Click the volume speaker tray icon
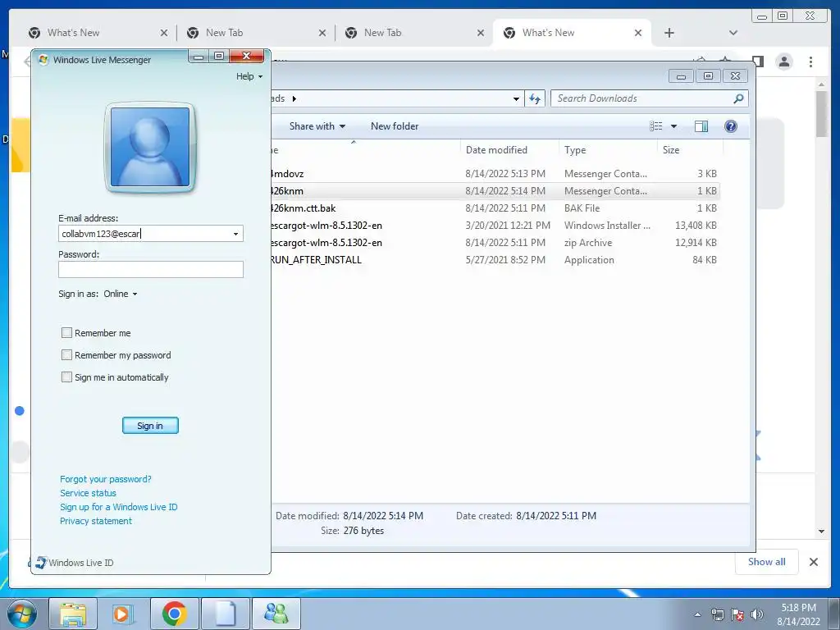 point(757,614)
